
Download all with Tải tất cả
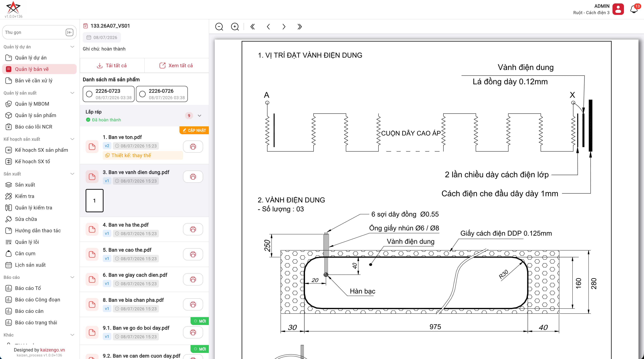(112, 66)
